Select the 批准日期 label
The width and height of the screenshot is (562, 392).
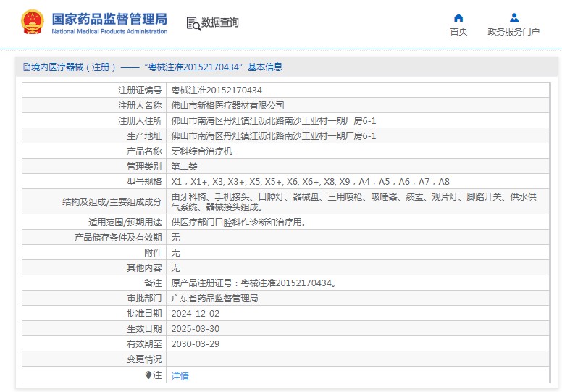[144, 314]
